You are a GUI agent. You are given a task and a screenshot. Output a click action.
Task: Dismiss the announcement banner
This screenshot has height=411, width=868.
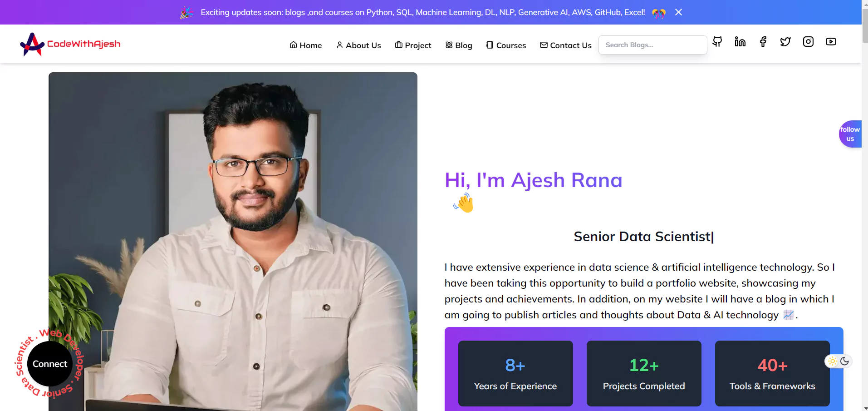(678, 12)
